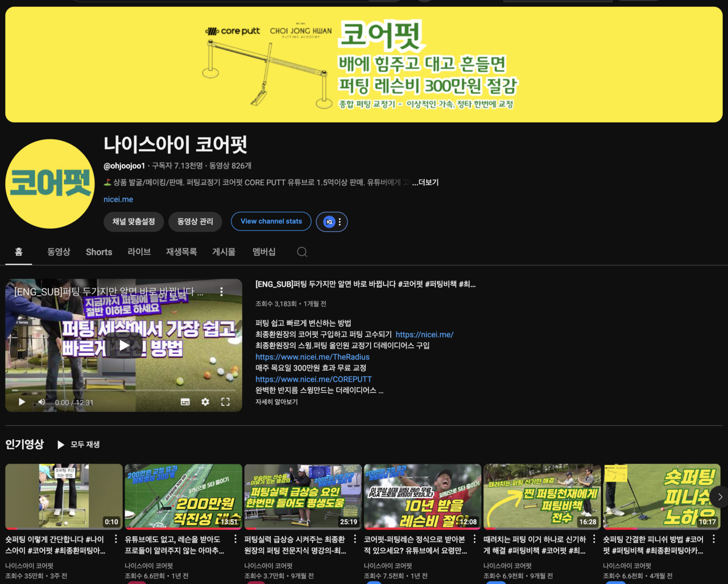
Task: Show next popular videos with right arrow
Action: coord(720,496)
